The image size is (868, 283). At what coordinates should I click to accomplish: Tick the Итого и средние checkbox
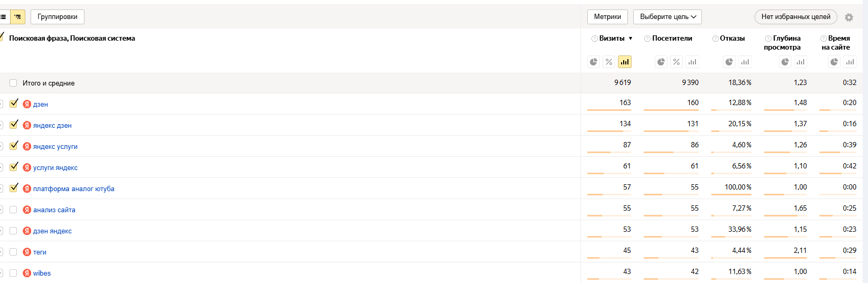[x=13, y=83]
